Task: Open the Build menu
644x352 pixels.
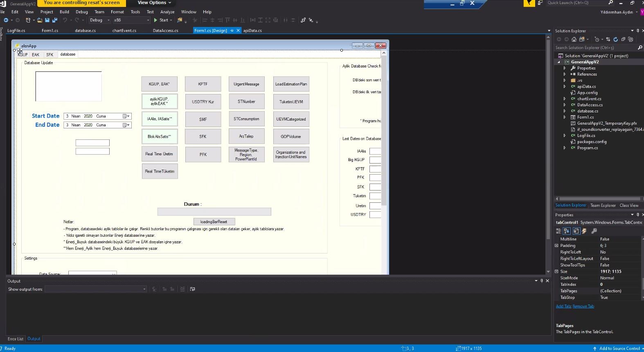Action: coord(64,12)
